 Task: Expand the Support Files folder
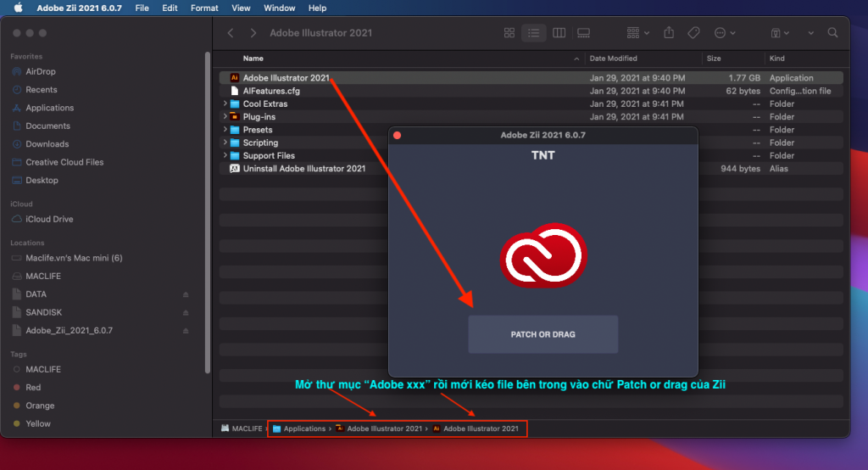click(x=225, y=156)
